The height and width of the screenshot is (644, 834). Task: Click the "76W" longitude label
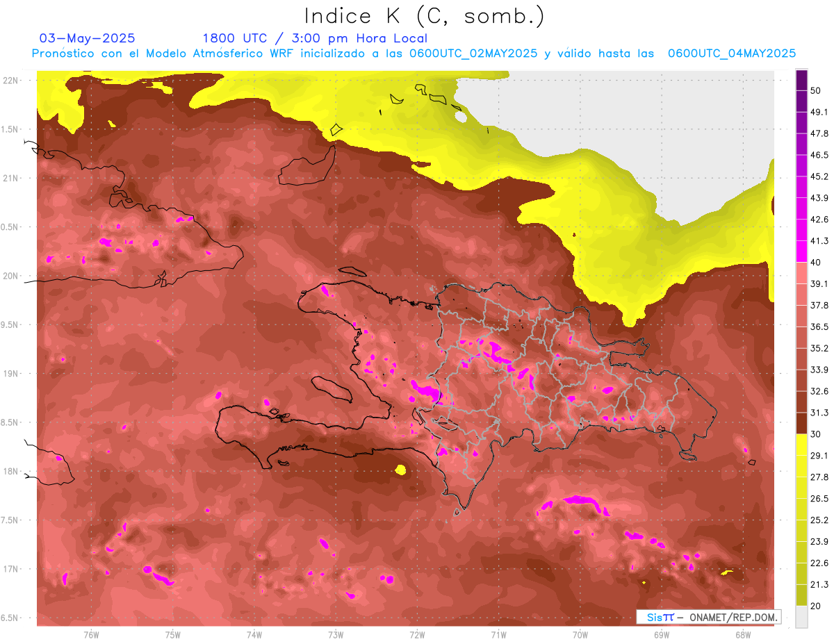tap(91, 634)
